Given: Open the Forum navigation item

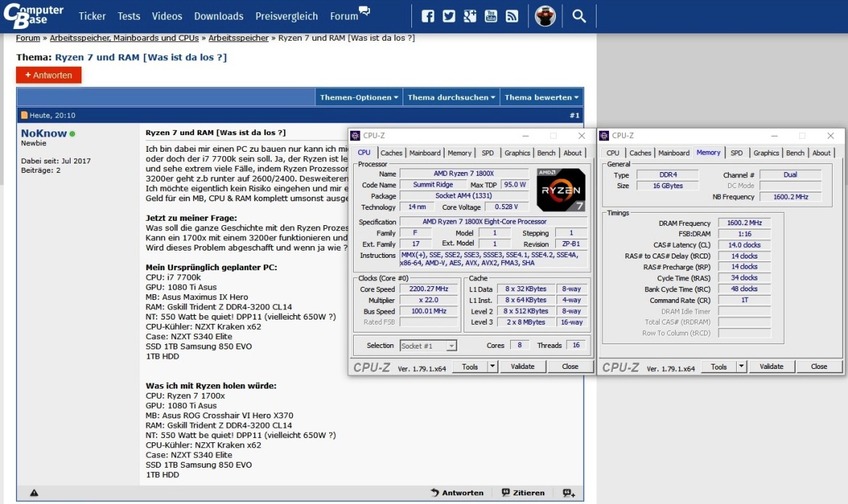Looking at the screenshot, I should [344, 16].
